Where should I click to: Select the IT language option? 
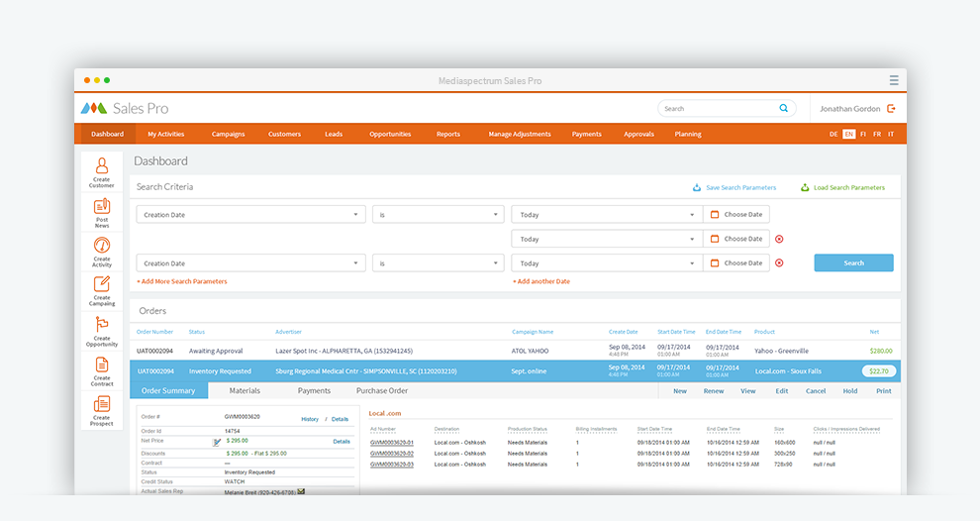click(891, 134)
